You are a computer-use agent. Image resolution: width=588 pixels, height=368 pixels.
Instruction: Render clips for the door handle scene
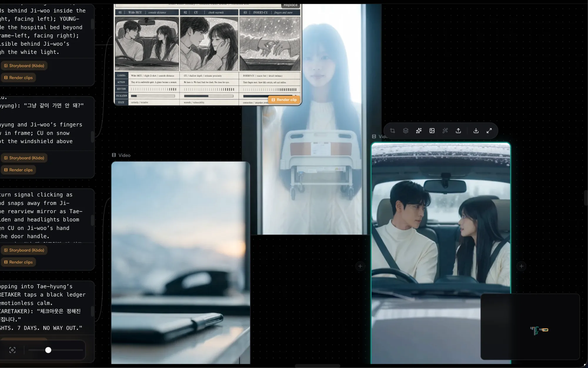point(18,262)
